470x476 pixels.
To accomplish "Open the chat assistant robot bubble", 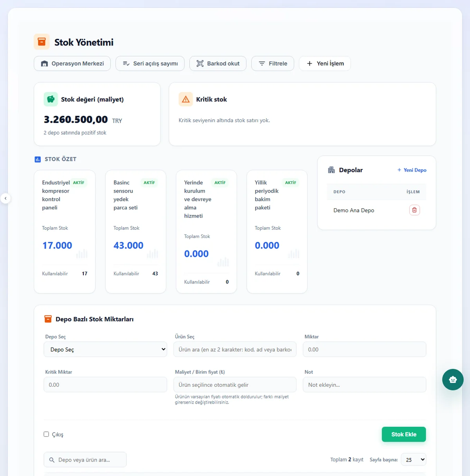I will (453, 379).
